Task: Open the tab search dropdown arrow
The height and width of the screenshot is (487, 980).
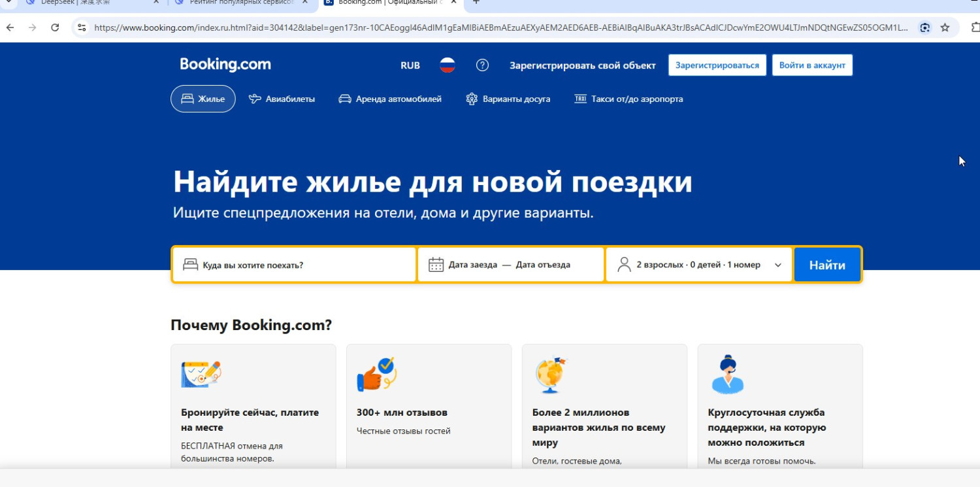Action: 8,2
